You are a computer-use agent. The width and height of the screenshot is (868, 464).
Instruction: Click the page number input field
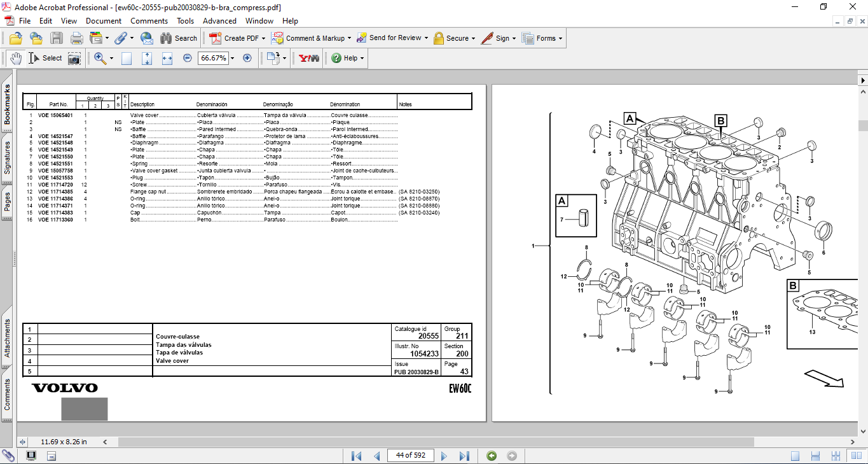point(411,456)
